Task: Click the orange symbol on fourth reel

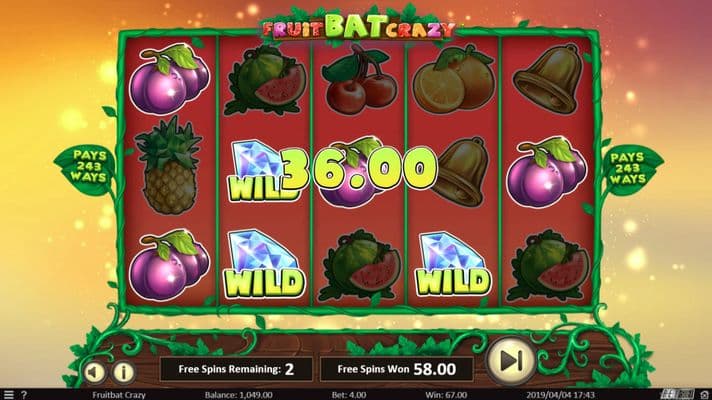Action: pos(454,80)
